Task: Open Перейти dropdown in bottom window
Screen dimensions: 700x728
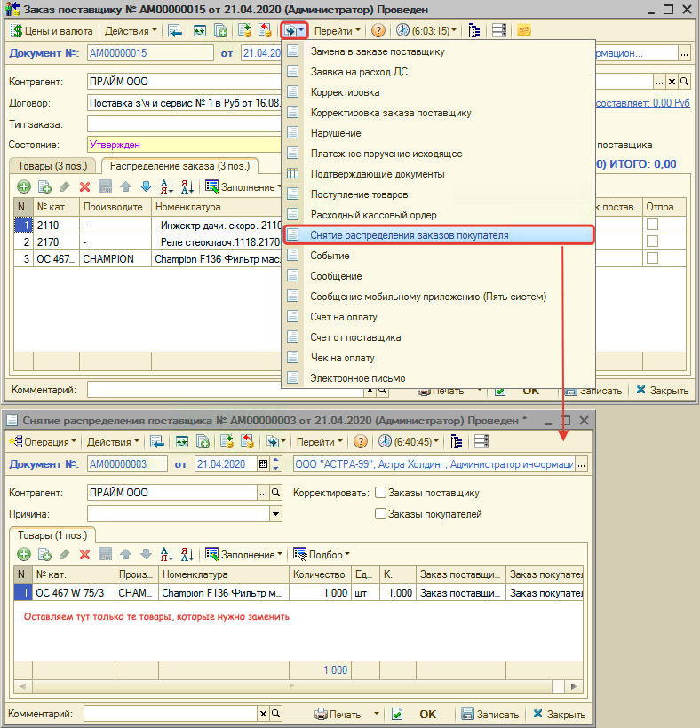Action: pyautogui.click(x=320, y=441)
